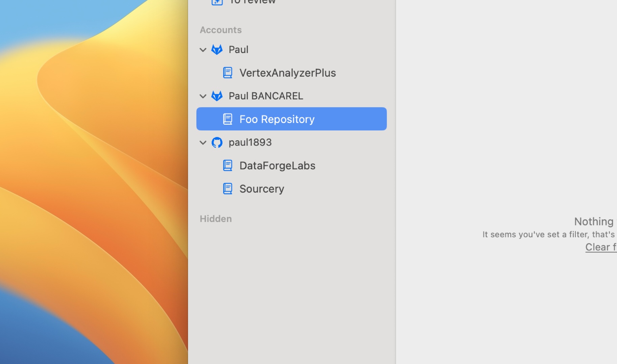The width and height of the screenshot is (617, 364).
Task: Select the VertexAnalyzerPlus repository
Action: click(287, 73)
